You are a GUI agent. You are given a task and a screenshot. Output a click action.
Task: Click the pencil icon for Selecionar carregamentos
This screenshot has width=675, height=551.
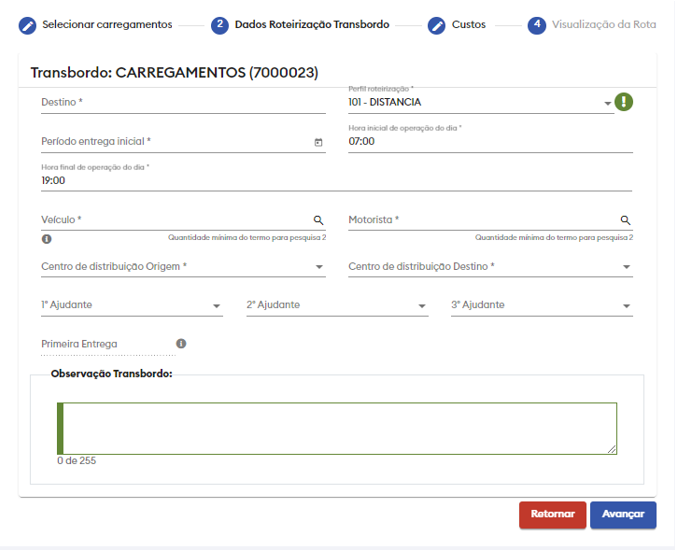click(x=28, y=25)
